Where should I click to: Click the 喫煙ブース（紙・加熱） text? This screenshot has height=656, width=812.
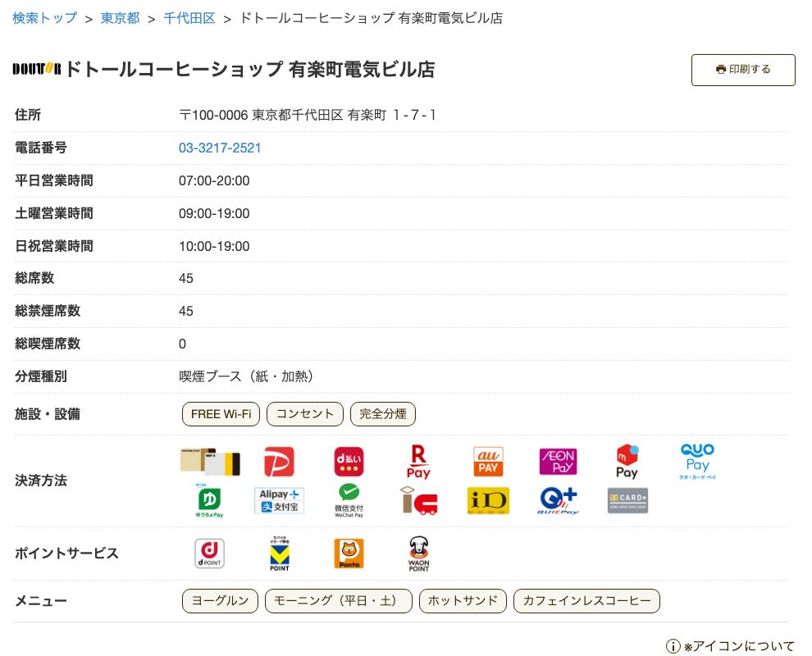[246, 376]
